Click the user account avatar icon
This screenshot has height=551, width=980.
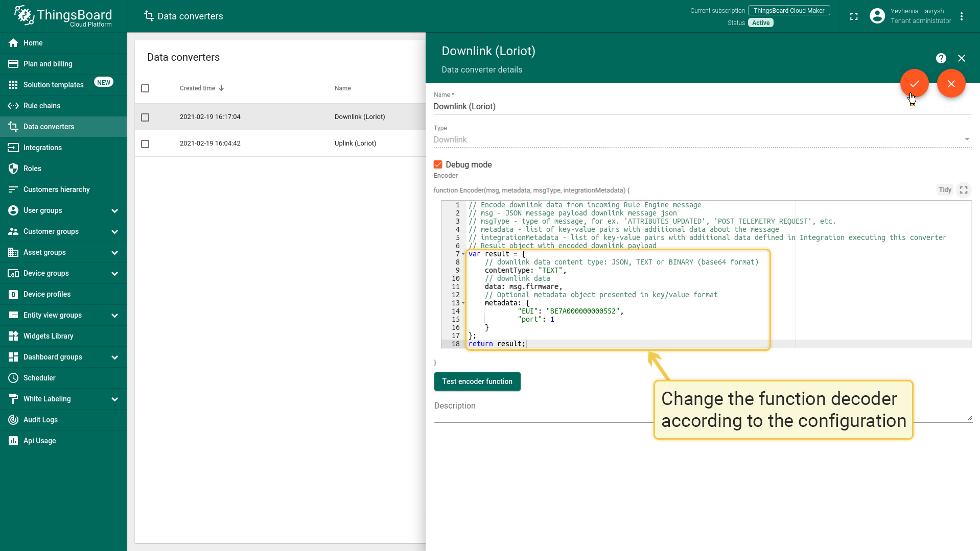(x=877, y=16)
